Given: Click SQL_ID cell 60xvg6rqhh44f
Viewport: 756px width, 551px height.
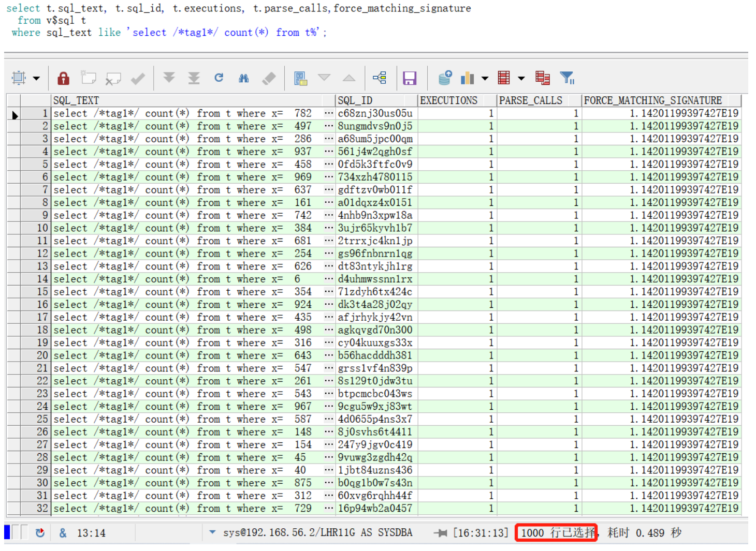Looking at the screenshot, I should click(376, 496).
